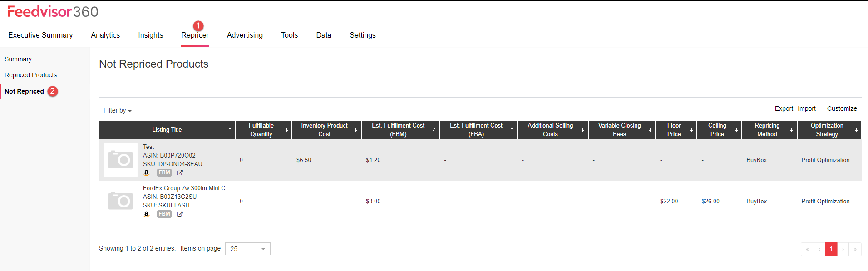Open Data tab
Screen dimensions: 868x271
pos(324,35)
